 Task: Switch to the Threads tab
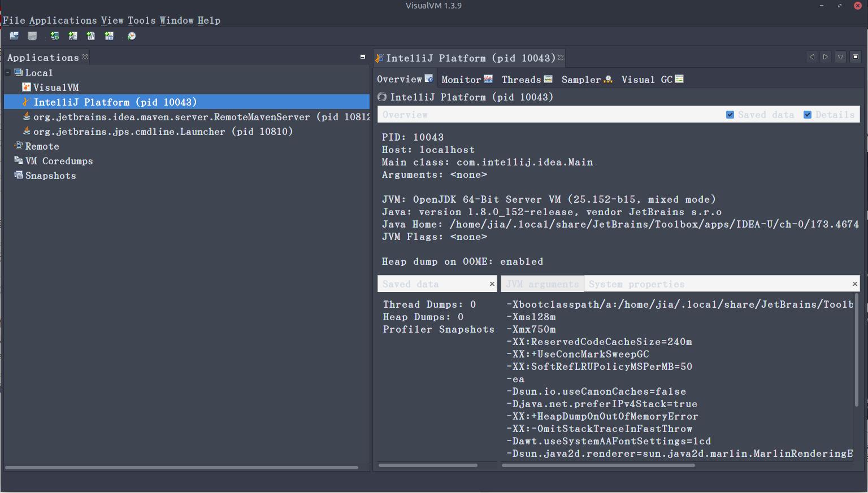[x=527, y=80]
